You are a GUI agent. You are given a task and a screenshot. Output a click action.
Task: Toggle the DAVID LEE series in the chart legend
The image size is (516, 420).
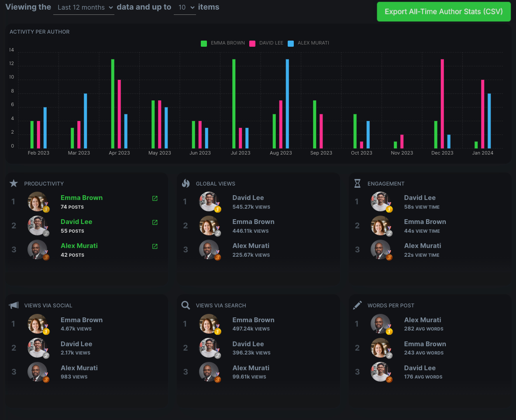pos(271,43)
